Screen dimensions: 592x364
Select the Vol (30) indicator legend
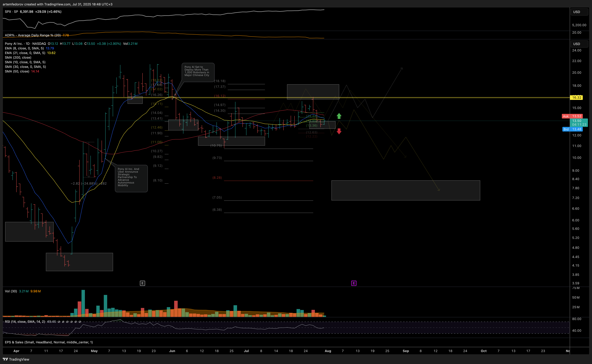point(11,291)
